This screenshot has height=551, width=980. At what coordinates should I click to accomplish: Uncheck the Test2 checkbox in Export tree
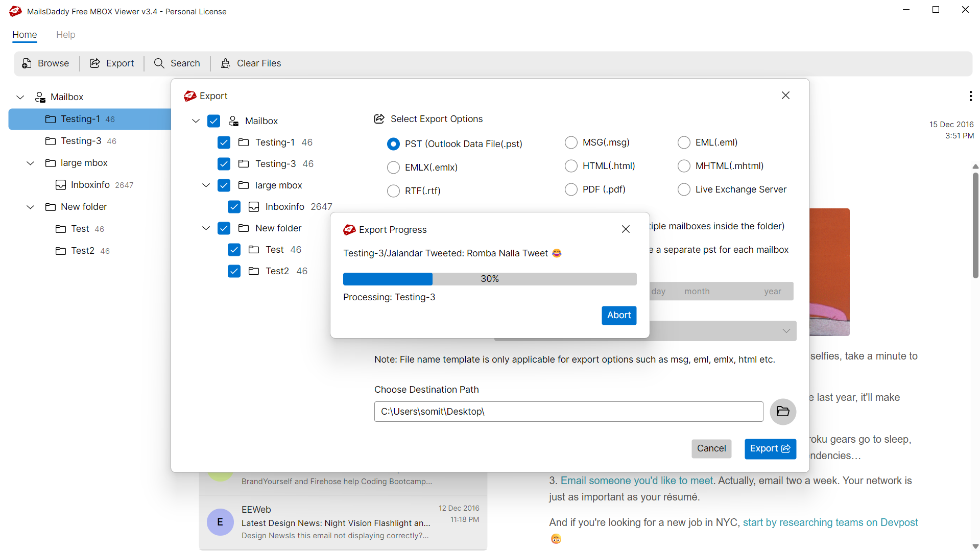234,271
